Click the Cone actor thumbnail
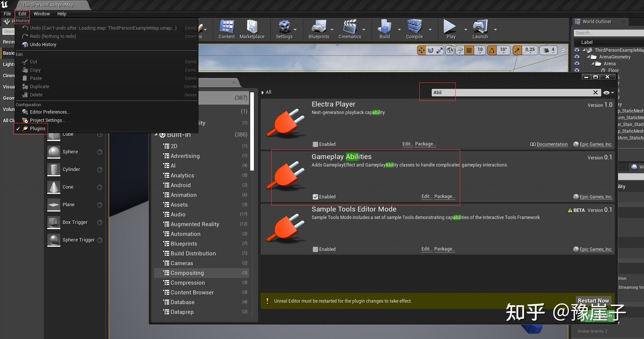Viewport: 644px width, 339px height. tap(54, 187)
